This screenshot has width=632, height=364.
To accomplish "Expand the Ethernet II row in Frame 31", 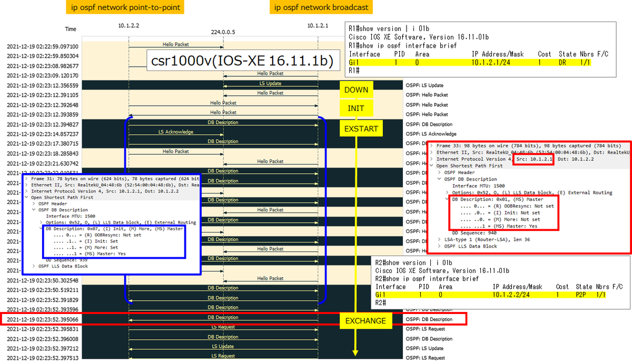I will 27,185.
